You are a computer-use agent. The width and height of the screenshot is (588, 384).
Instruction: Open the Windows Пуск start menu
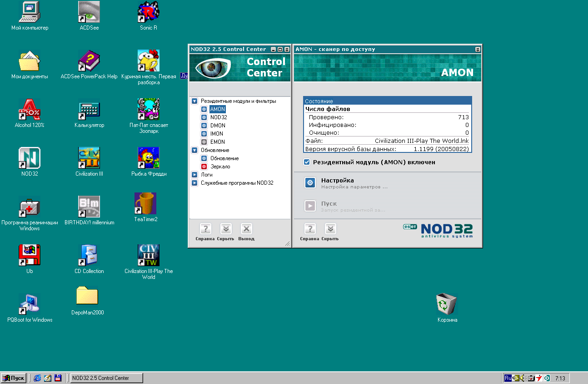(x=14, y=378)
